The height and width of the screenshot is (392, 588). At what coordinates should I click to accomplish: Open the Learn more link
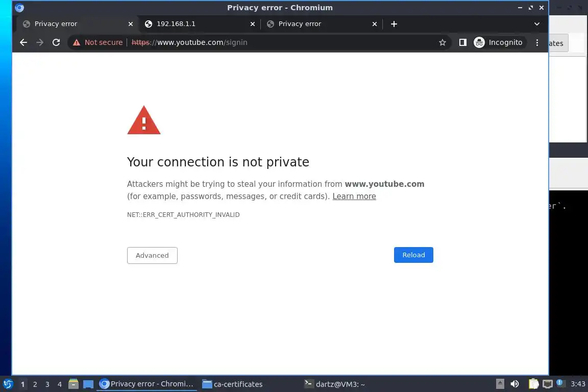[354, 196]
